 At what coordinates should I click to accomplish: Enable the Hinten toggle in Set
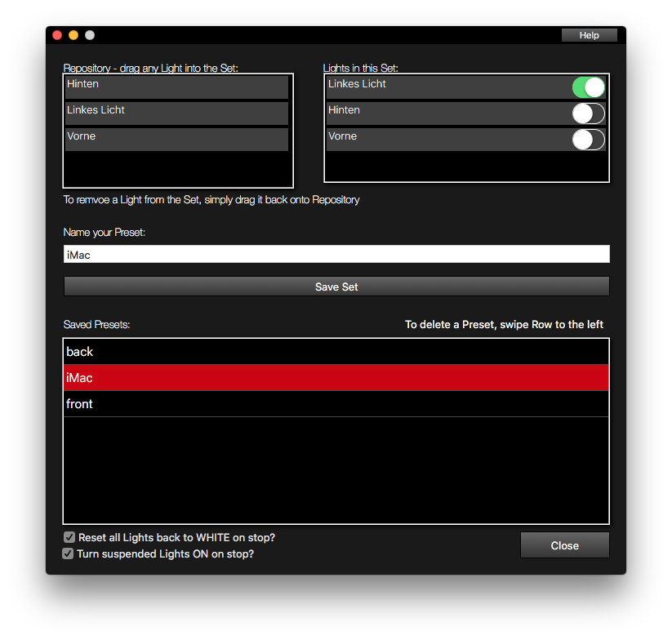pos(589,113)
